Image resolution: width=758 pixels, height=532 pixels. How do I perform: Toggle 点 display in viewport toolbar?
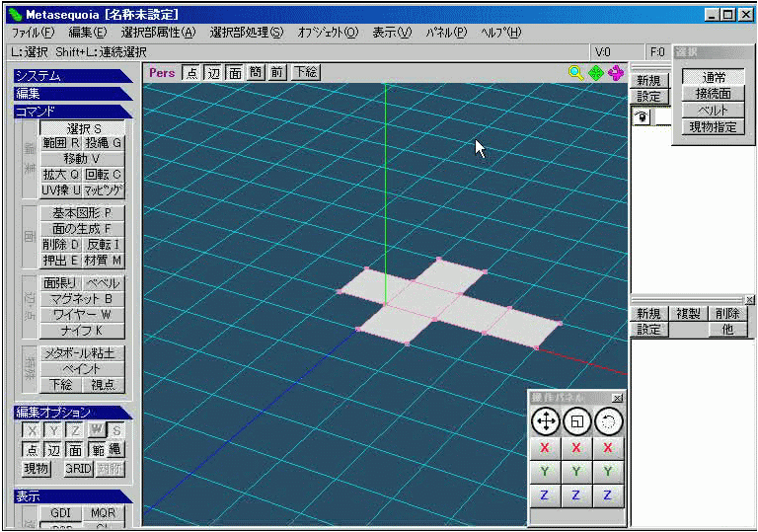click(x=191, y=73)
